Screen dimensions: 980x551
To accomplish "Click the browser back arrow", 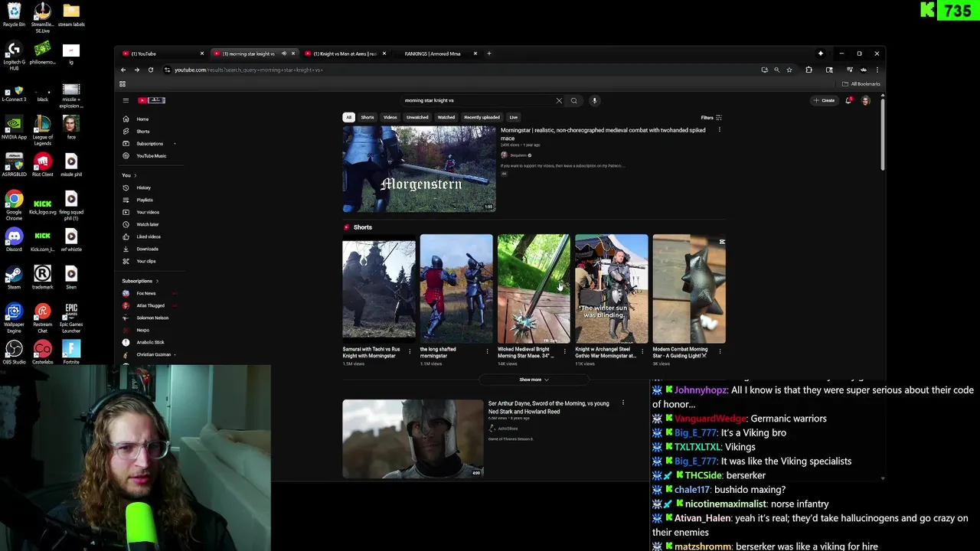I will [123, 70].
